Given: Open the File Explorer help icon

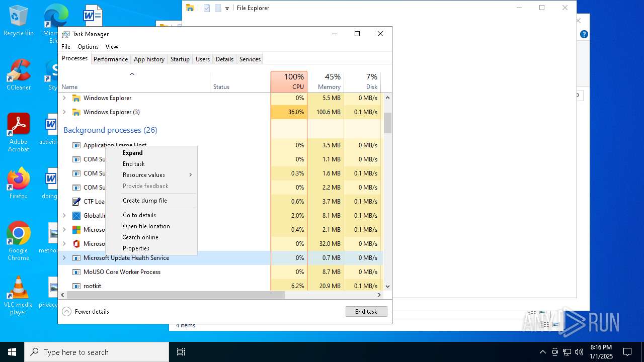Looking at the screenshot, I should click(x=584, y=34).
